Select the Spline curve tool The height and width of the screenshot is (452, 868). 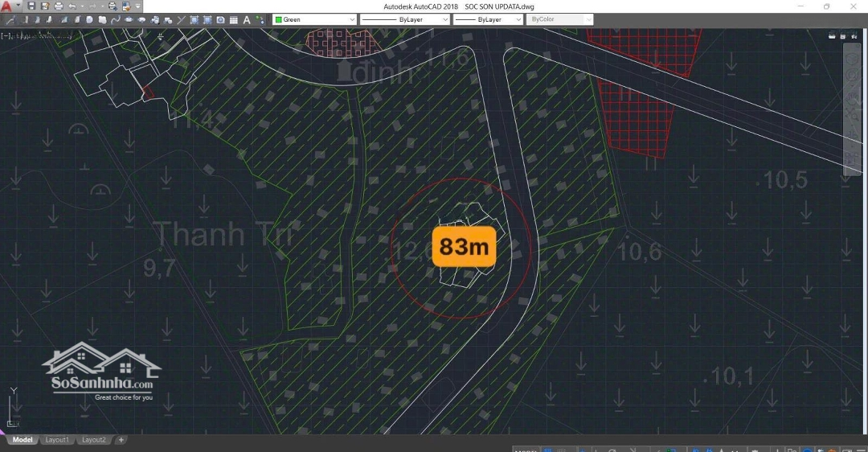coord(115,19)
